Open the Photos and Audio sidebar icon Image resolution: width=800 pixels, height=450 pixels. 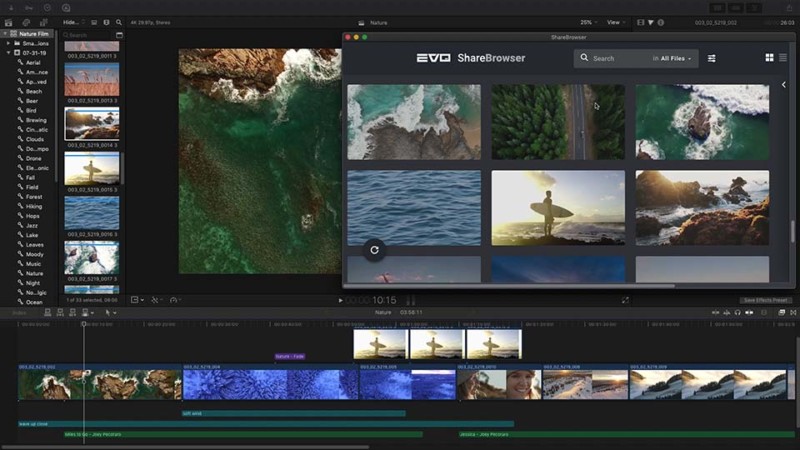coord(26,21)
